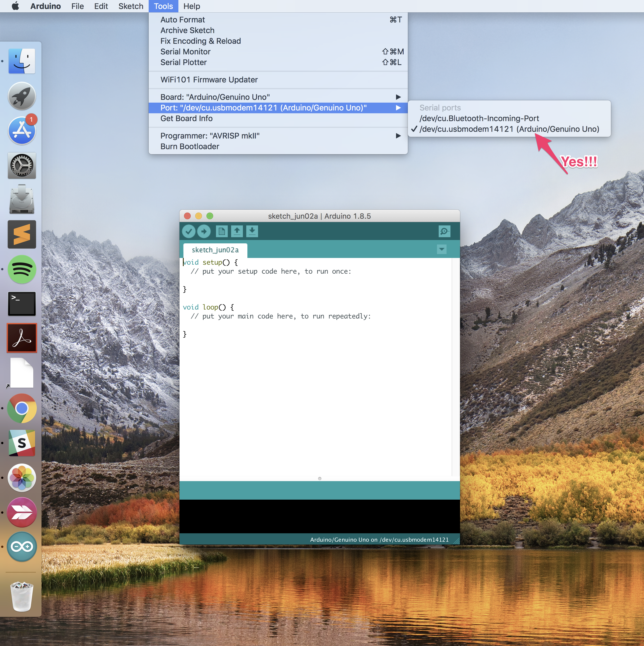This screenshot has height=646, width=644.
Task: Click the status bar board and port text
Action: [380, 539]
